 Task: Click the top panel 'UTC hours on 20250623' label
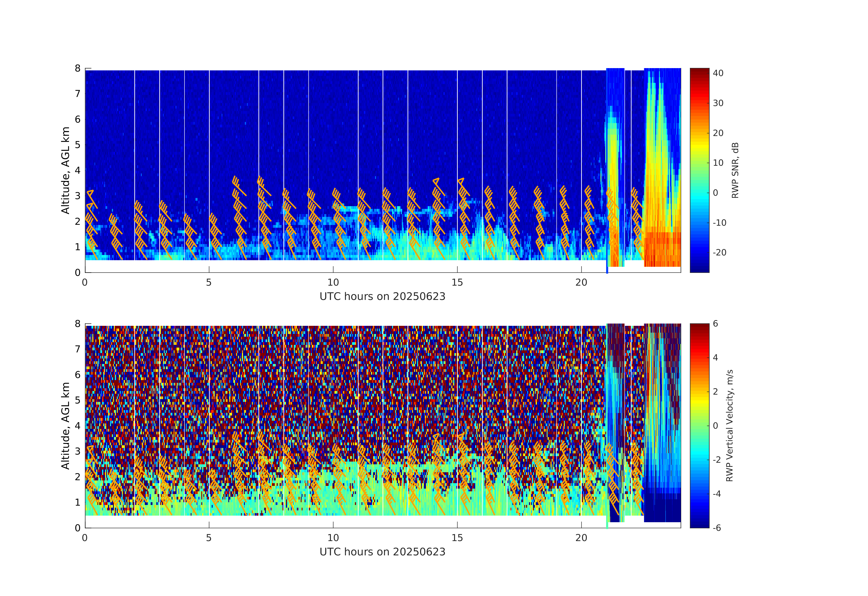click(382, 297)
